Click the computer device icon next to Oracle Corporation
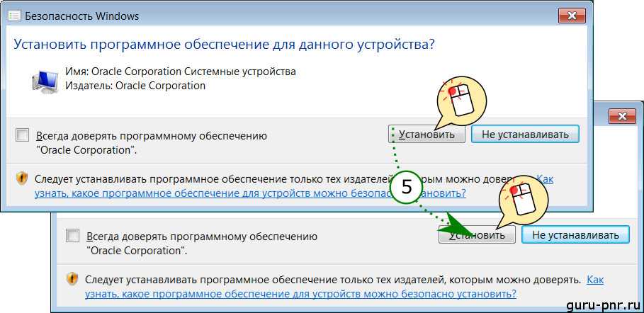The width and height of the screenshot is (644, 313). click(45, 81)
